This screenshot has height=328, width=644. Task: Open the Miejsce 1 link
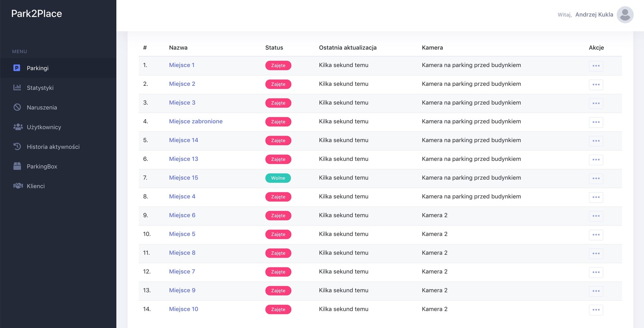click(182, 65)
